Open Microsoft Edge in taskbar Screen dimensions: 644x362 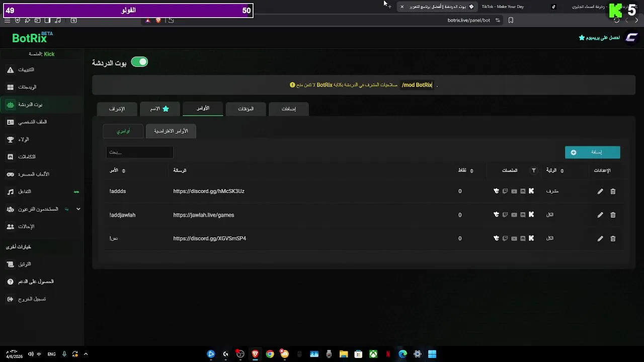403,354
